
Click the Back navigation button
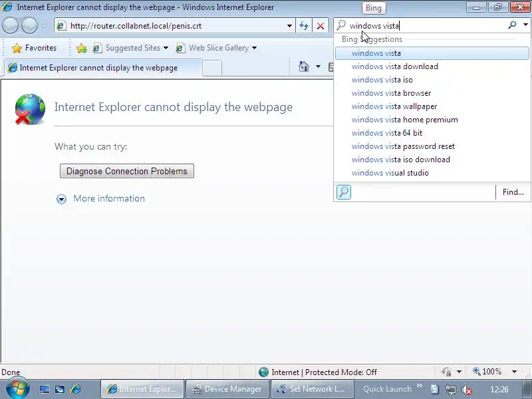tap(10, 25)
